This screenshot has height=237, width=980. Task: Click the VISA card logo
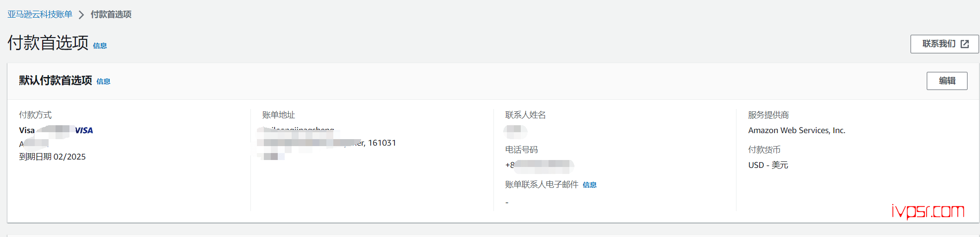[84, 130]
